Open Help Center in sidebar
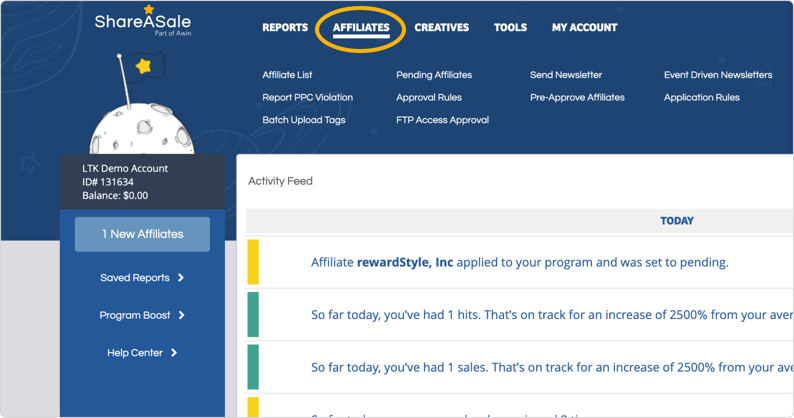The width and height of the screenshot is (794, 418). pyautogui.click(x=135, y=353)
